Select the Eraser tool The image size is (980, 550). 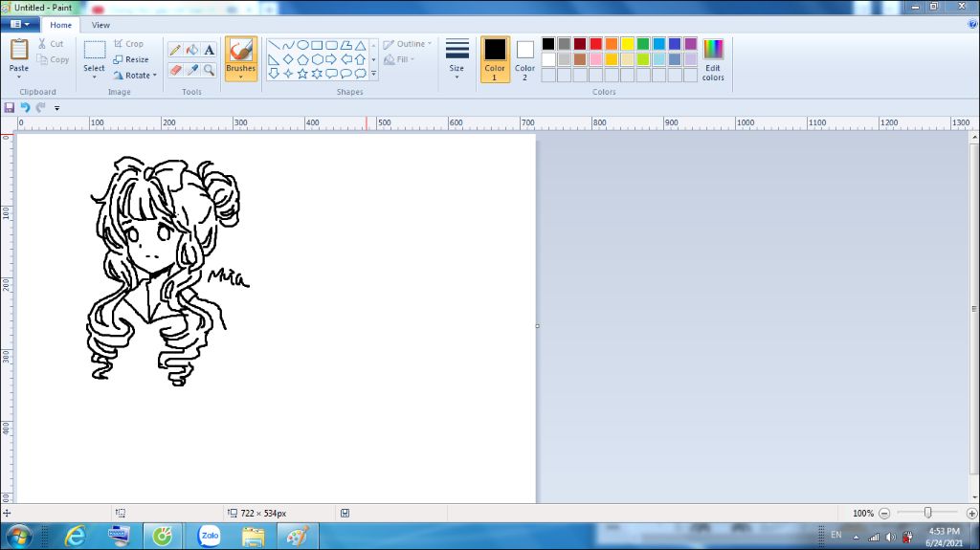(175, 70)
